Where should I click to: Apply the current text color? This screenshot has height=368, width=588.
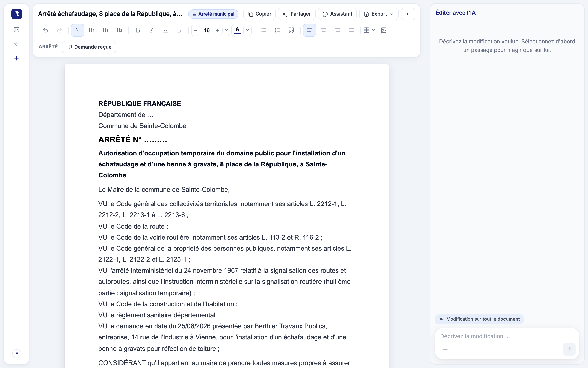click(x=238, y=30)
